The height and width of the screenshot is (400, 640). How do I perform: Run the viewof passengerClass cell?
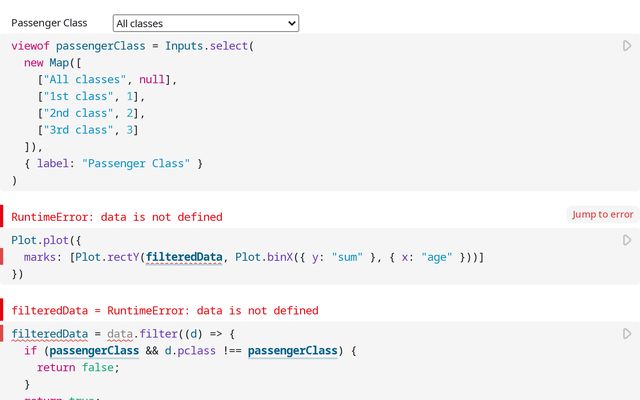tap(627, 46)
